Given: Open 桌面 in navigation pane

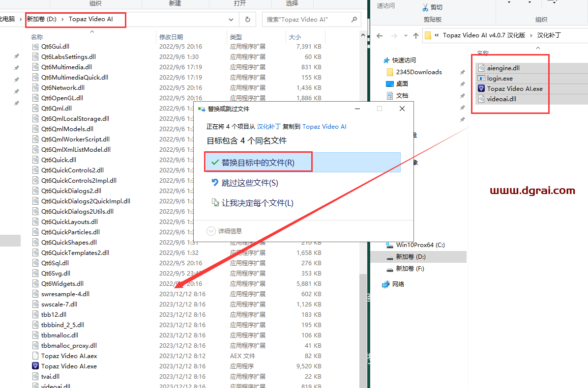Looking at the screenshot, I should 402,84.
